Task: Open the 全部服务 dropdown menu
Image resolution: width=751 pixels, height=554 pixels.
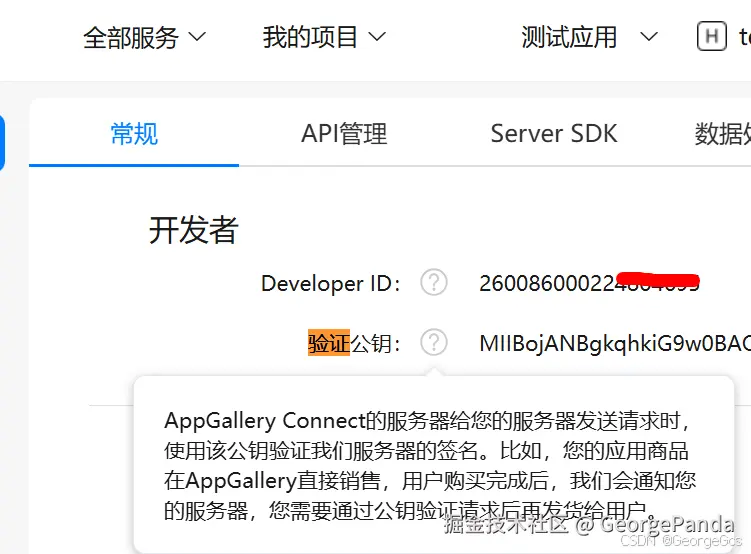Action: [x=144, y=37]
